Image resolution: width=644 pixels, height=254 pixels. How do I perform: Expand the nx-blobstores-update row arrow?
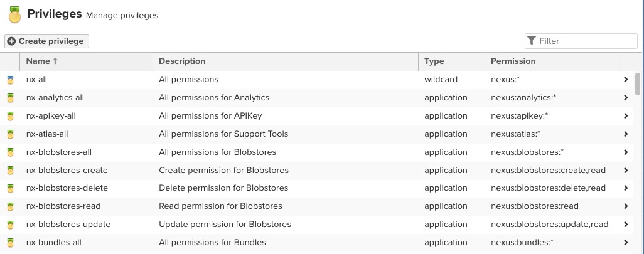[x=626, y=225]
